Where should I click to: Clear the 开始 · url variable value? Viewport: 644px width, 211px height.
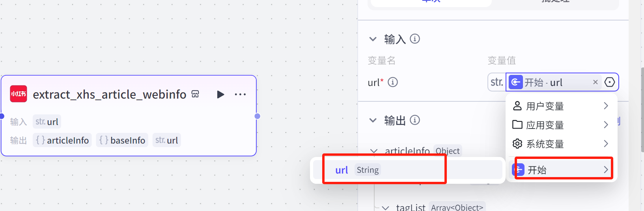coord(595,82)
